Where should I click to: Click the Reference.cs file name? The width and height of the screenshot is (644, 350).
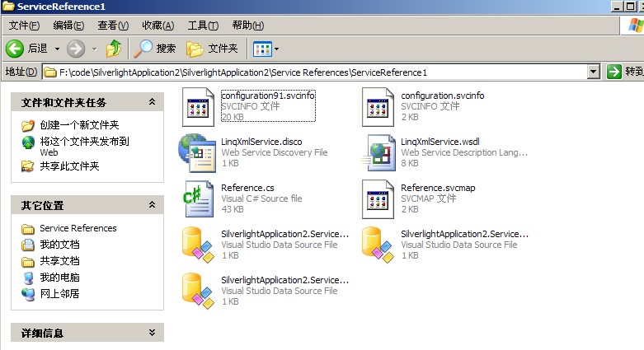pos(247,188)
